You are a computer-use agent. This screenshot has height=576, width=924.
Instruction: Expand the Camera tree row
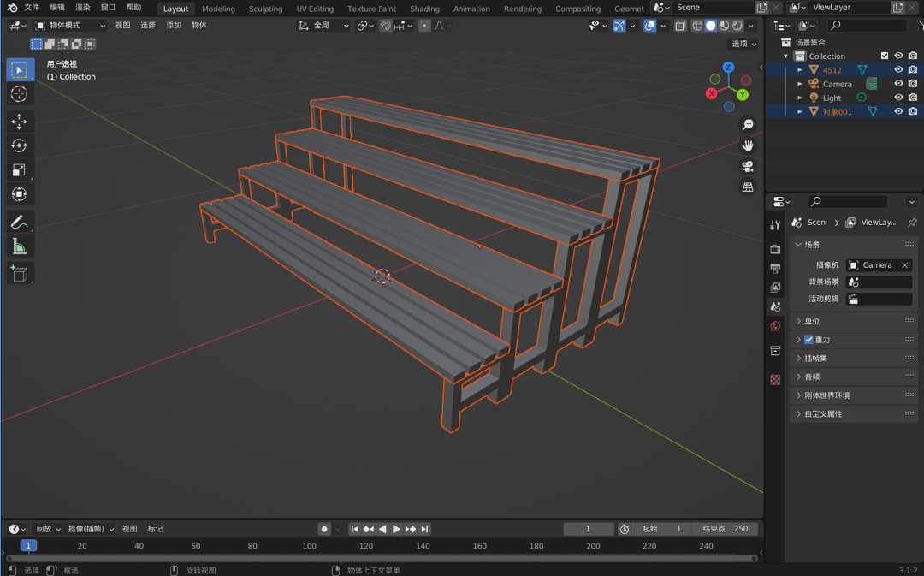[x=800, y=84]
